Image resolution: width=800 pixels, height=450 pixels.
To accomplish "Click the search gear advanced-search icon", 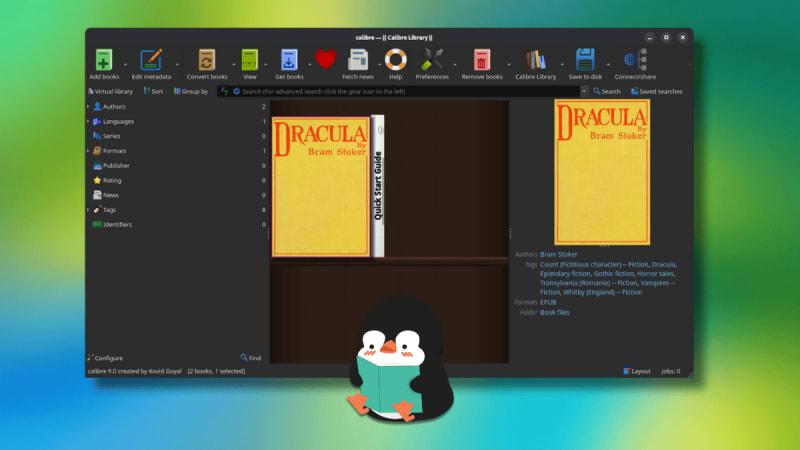I will coord(237,91).
